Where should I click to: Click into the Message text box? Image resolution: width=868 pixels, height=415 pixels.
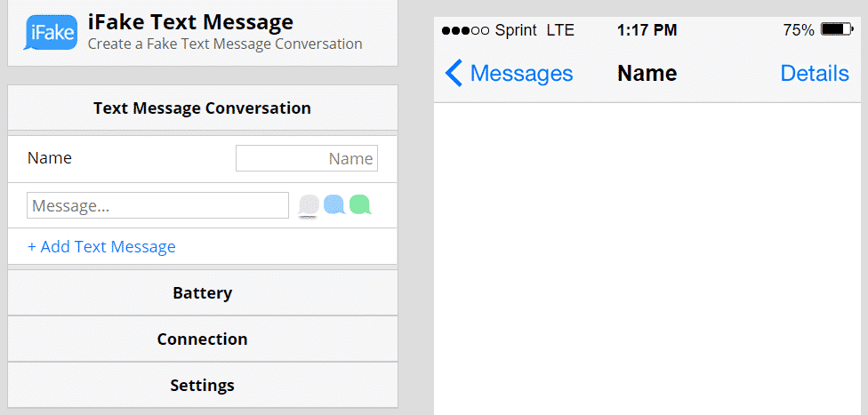pos(157,206)
